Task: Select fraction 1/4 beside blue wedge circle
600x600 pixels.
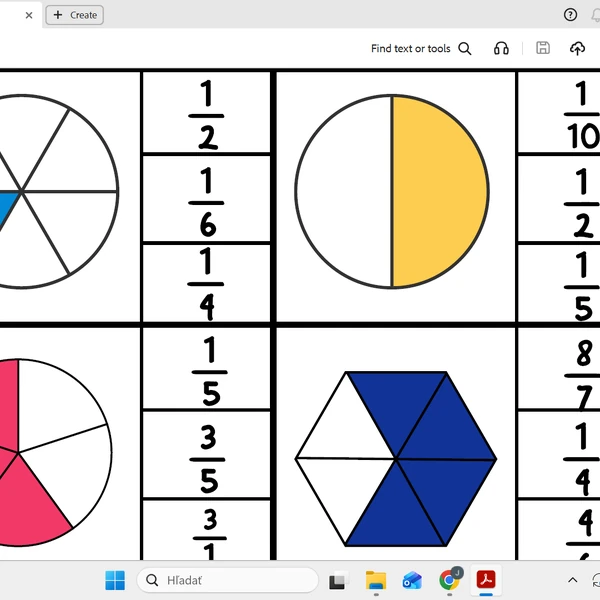Action: [x=206, y=284]
